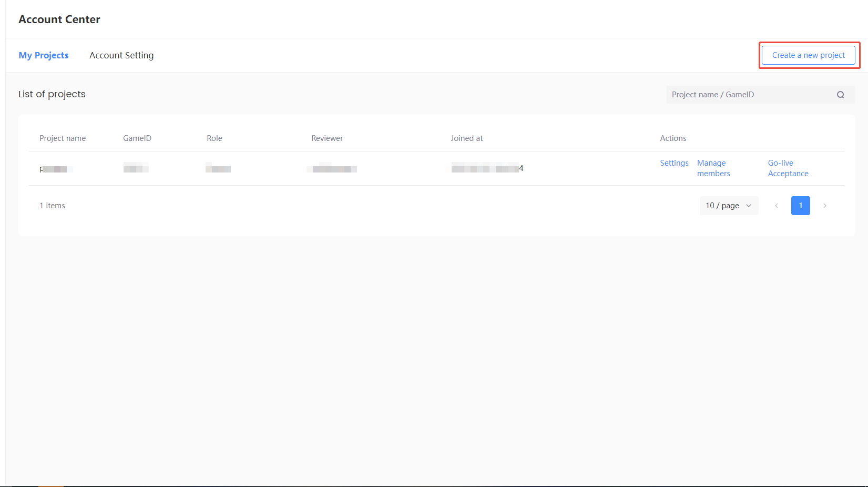Switch to the My Projects tab
Image resolution: width=868 pixels, height=487 pixels.
click(x=44, y=55)
